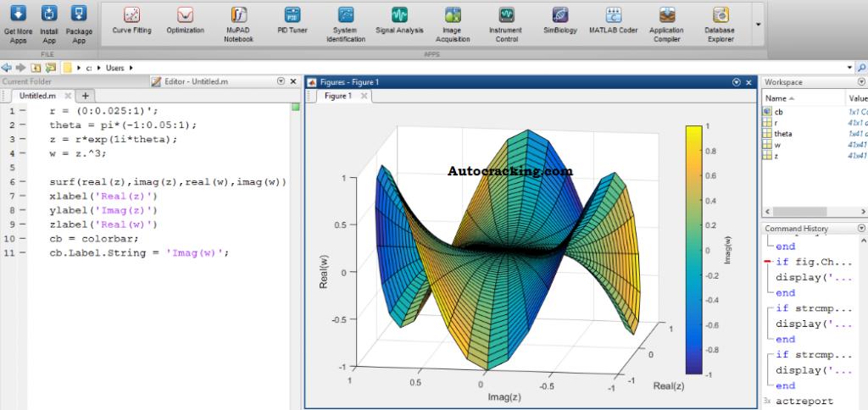Switch to Untitled.m editor tab

pyautogui.click(x=37, y=95)
